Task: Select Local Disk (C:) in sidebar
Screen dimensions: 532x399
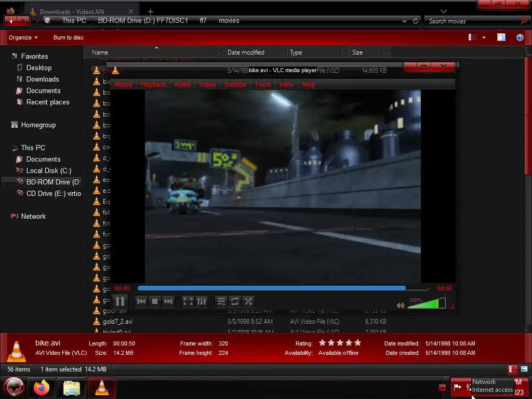Action: pos(48,170)
